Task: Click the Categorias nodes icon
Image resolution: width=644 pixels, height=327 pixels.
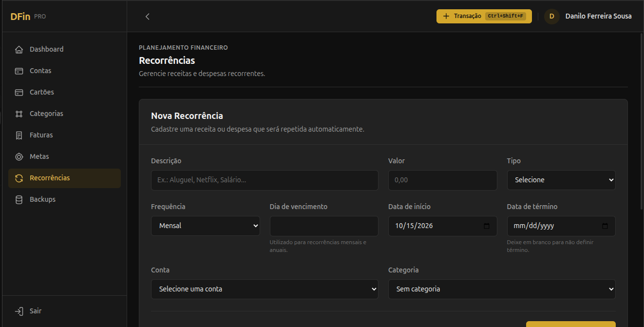Action: [x=19, y=114]
